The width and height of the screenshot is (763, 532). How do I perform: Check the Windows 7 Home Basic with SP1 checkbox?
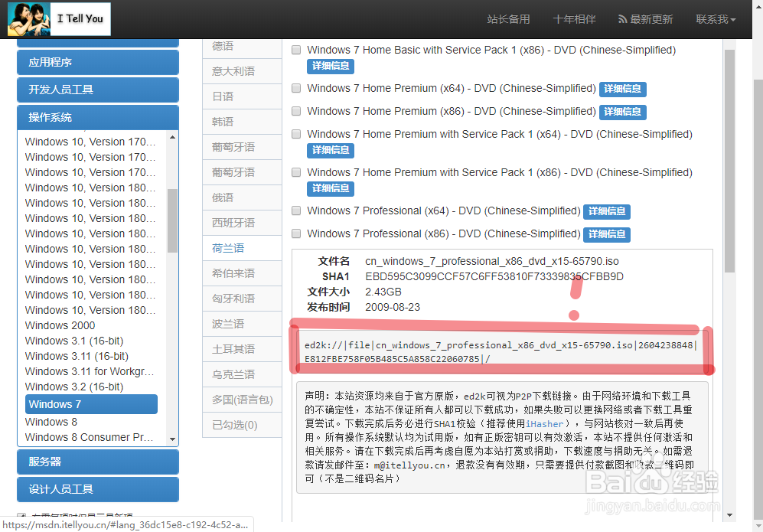296,50
